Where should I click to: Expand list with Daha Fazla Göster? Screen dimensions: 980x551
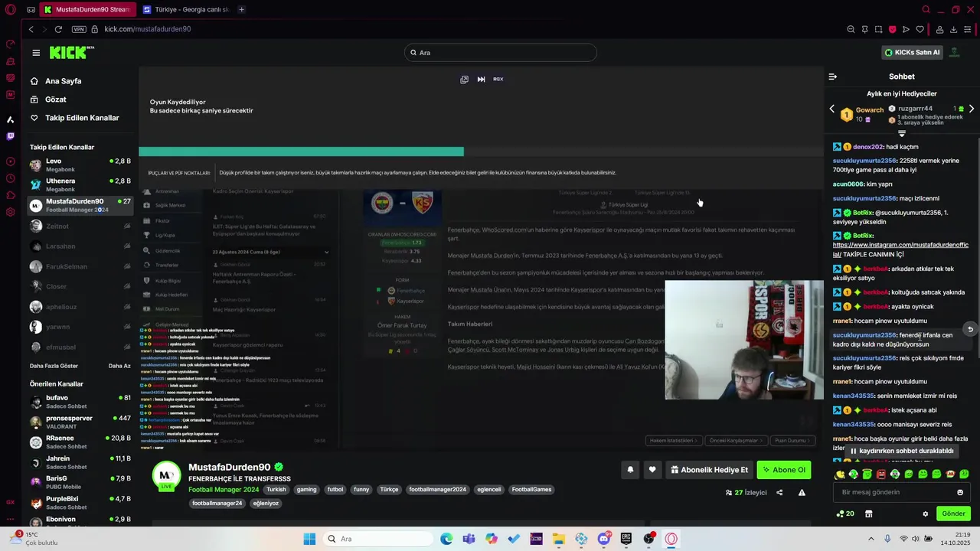54,366
